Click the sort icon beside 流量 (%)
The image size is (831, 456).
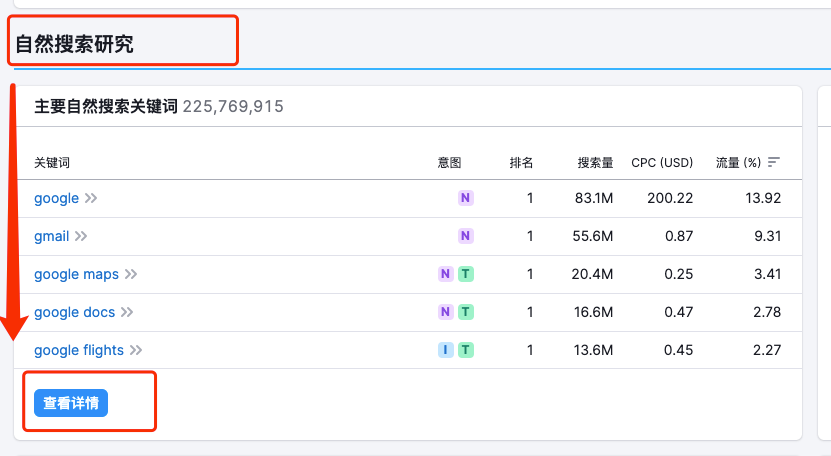[774, 162]
